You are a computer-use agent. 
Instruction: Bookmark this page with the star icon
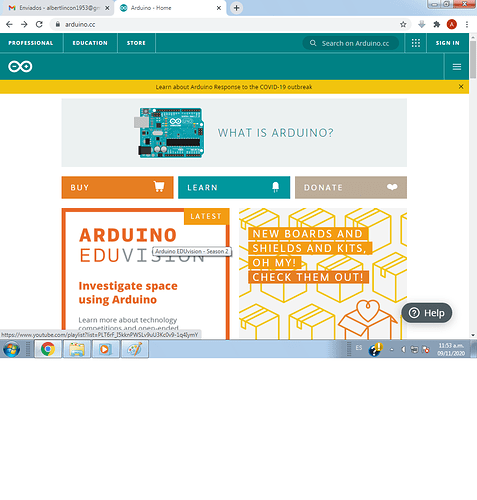tap(403, 24)
